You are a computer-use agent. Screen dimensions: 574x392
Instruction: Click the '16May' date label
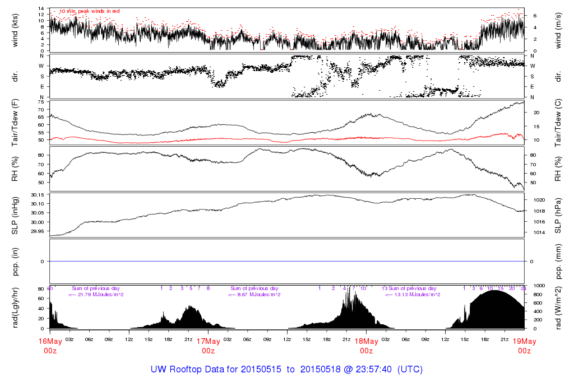click(x=50, y=341)
